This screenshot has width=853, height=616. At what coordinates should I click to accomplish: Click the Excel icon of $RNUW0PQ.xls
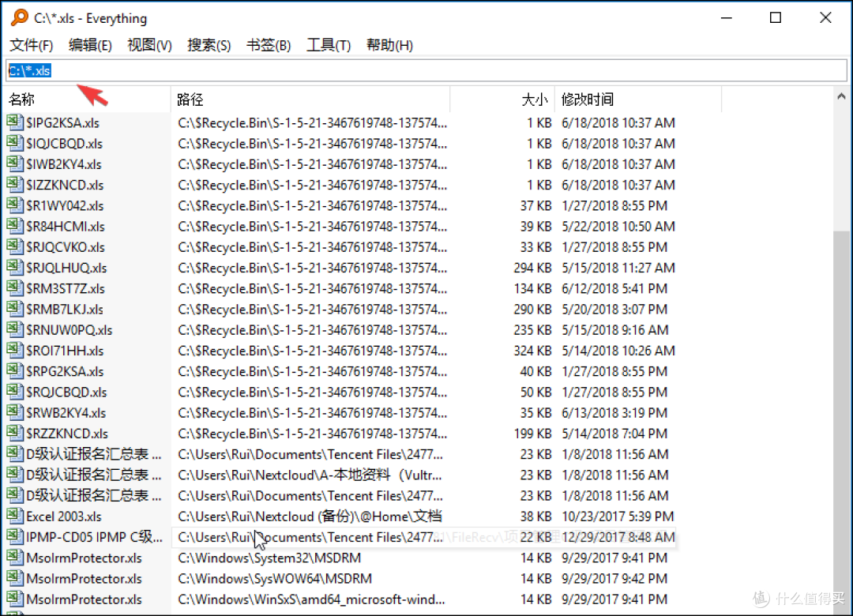[15, 329]
